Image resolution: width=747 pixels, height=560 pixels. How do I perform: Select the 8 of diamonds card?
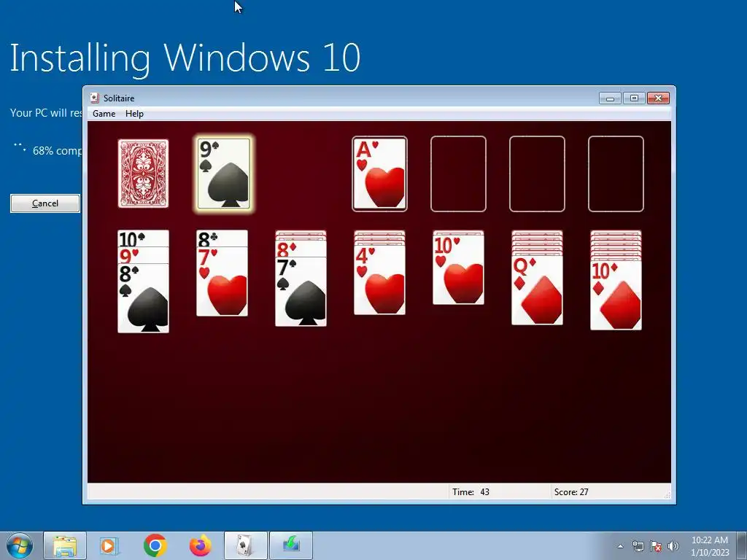[x=301, y=249]
